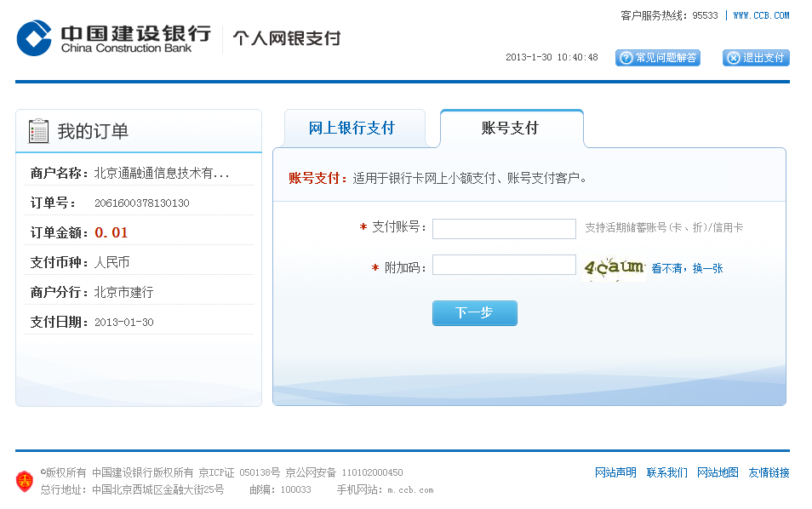Click the 下一步 next button
Image resolution: width=812 pixels, height=509 pixels.
[x=475, y=312]
